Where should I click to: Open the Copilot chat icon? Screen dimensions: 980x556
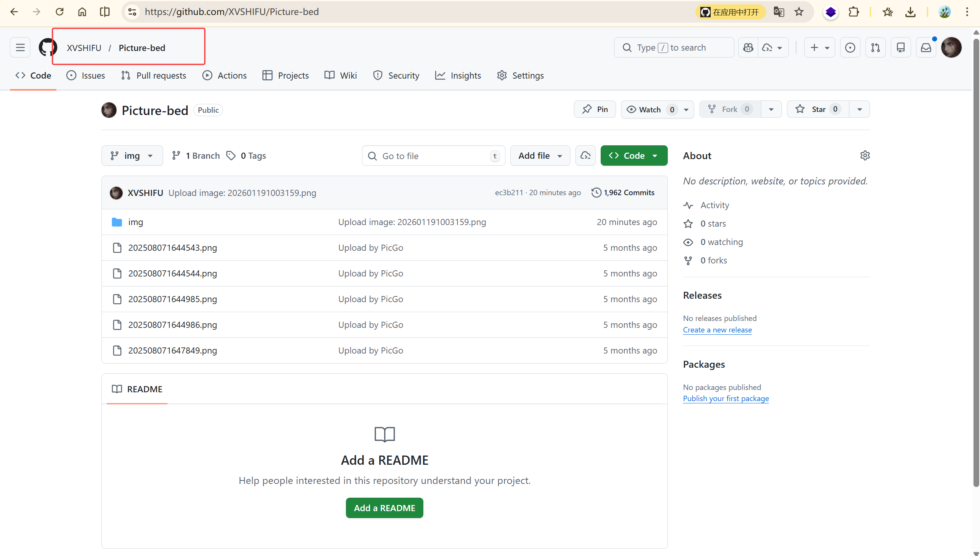(x=748, y=48)
